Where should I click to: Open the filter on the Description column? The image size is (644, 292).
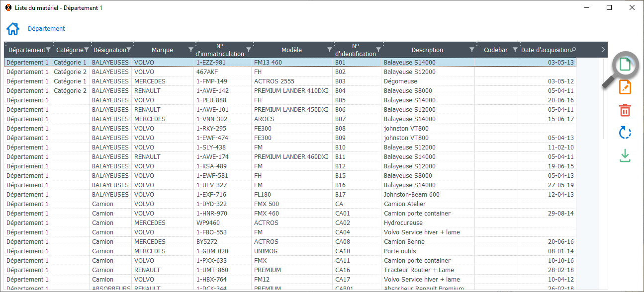pyautogui.click(x=472, y=50)
